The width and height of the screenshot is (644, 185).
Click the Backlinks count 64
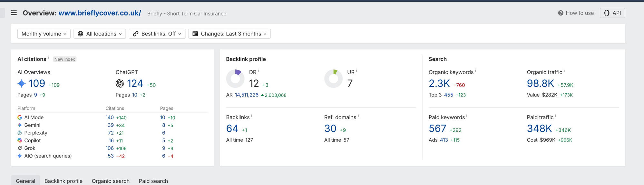[x=232, y=128]
